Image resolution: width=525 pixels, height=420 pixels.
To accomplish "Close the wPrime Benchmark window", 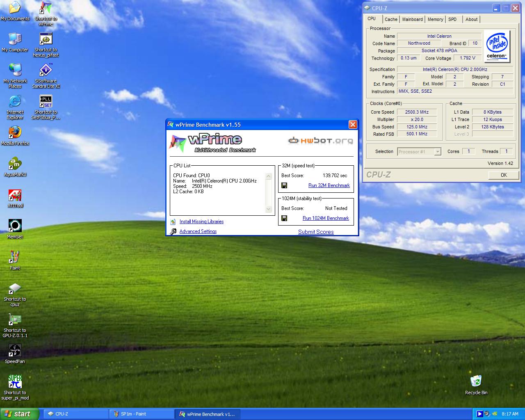I will [x=353, y=124].
